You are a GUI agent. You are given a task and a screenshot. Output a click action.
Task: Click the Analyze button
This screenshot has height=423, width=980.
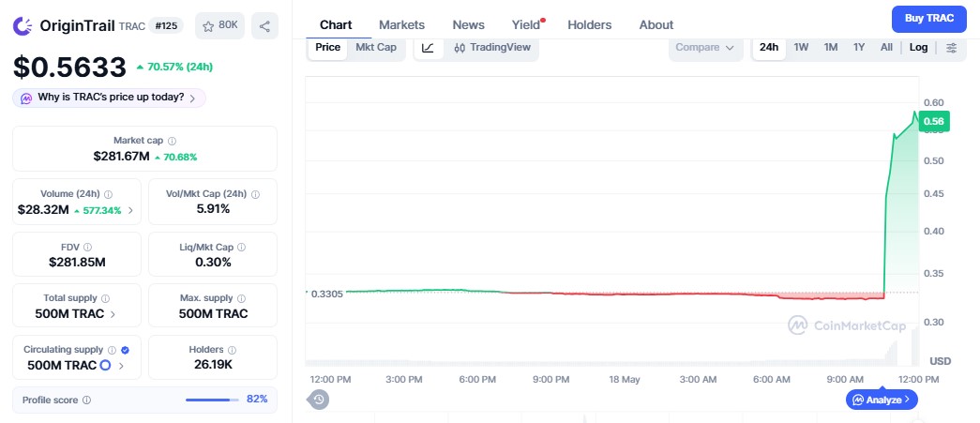click(x=882, y=400)
